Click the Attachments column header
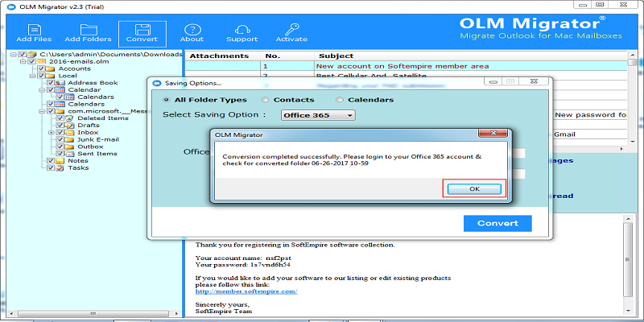Image resolution: width=644 pixels, height=322 pixels. pyautogui.click(x=223, y=56)
